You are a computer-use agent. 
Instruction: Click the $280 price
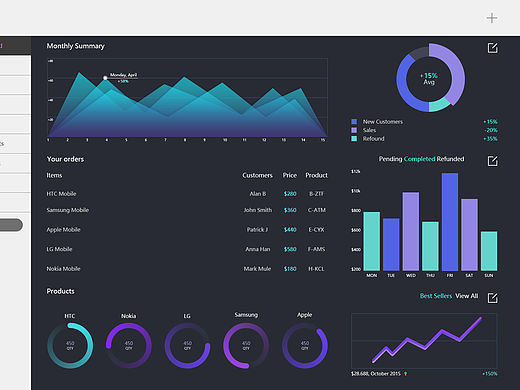(x=290, y=194)
